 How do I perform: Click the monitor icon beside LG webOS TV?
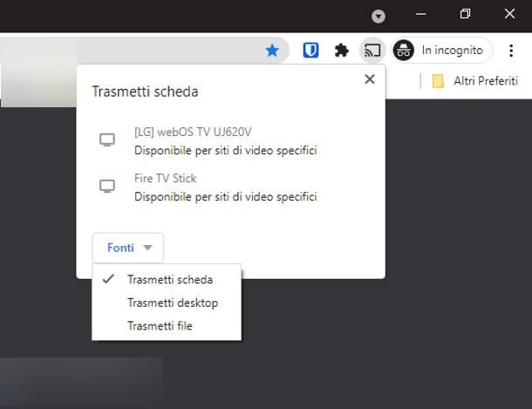(107, 140)
